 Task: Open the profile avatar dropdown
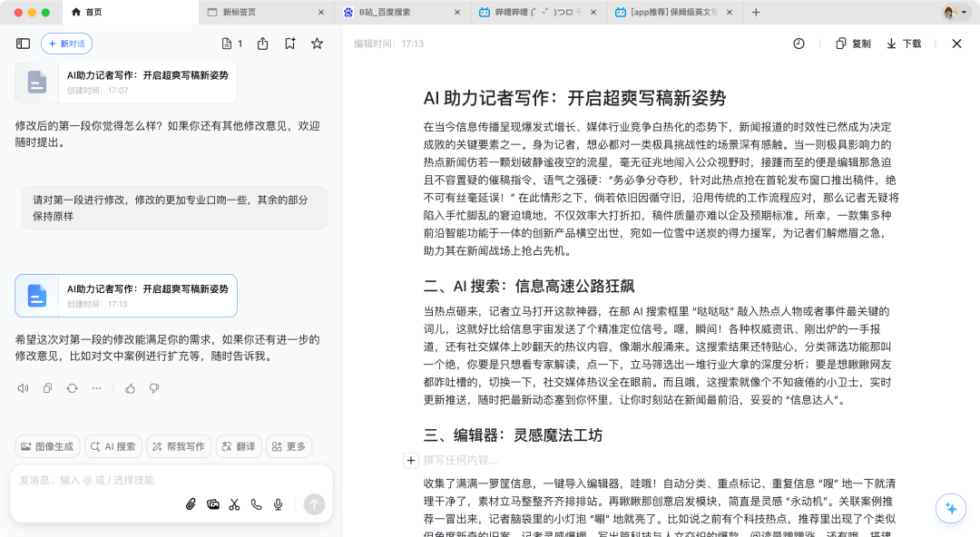coord(949,12)
